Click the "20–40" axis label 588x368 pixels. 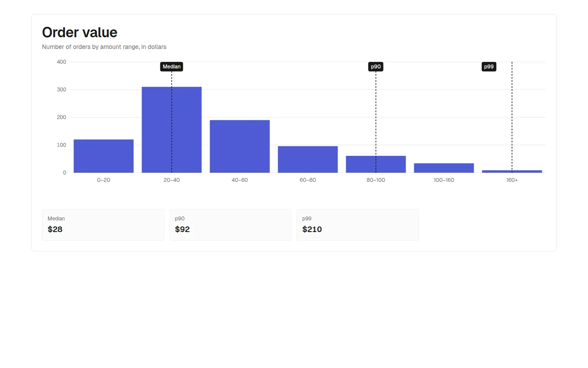click(172, 180)
